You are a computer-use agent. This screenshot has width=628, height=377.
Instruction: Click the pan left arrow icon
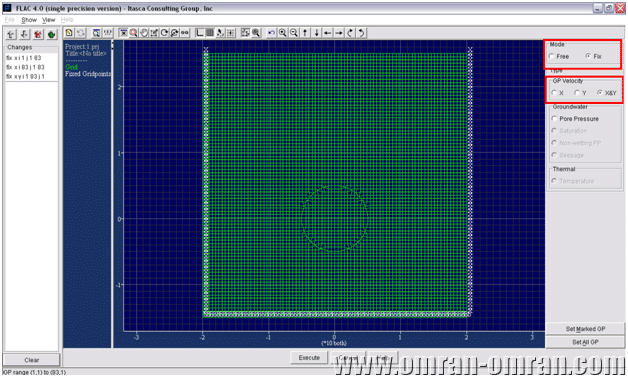pos(328,33)
